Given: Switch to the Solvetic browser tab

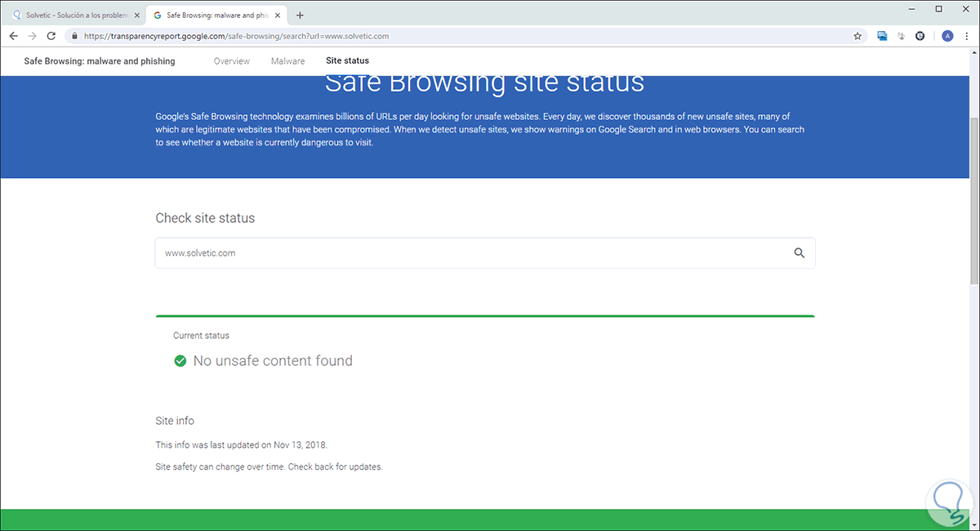Looking at the screenshot, I should (72, 16).
